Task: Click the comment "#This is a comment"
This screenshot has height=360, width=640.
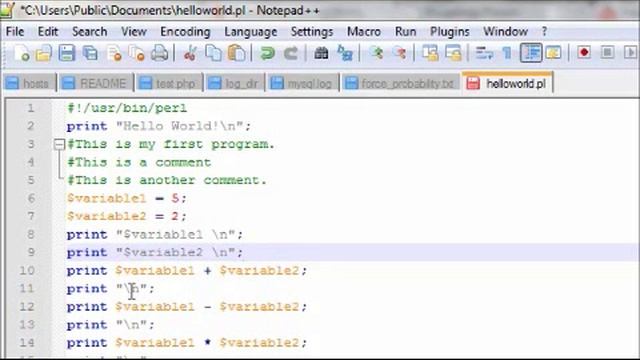Action: [139, 162]
